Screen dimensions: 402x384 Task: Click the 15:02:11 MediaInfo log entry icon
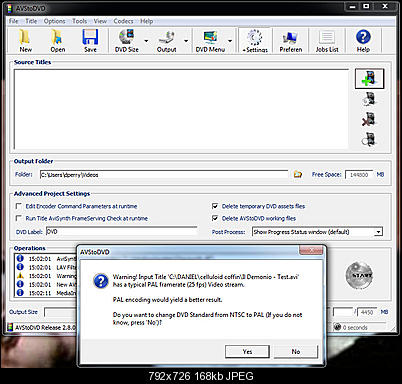pyautogui.click(x=20, y=293)
